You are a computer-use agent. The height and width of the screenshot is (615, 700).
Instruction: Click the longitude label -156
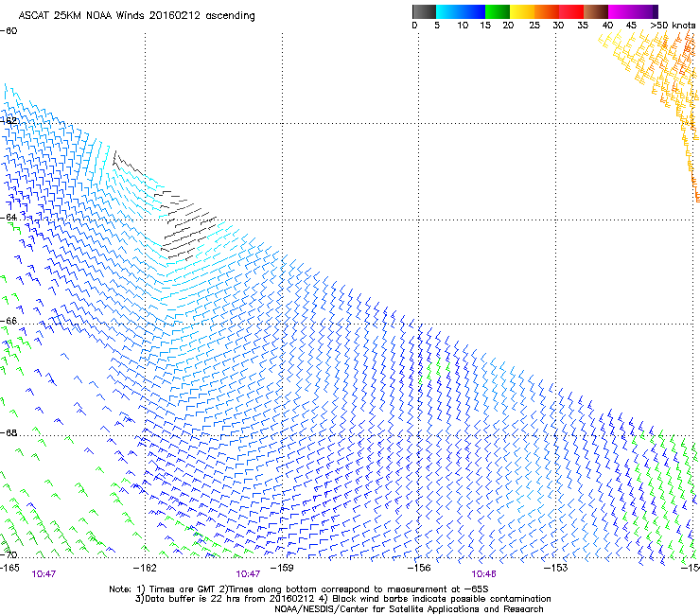419,568
